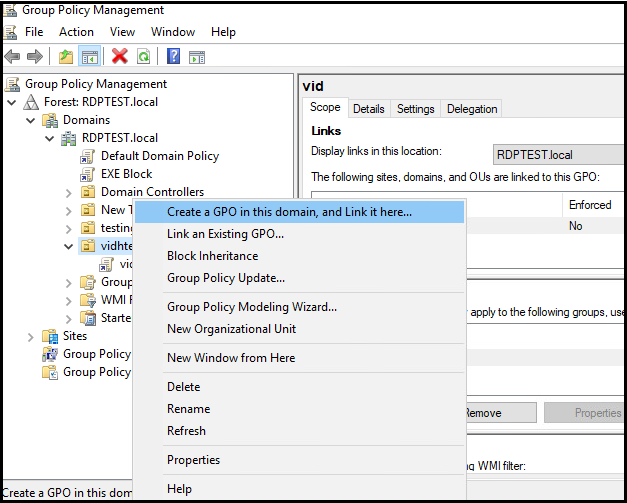Expand the 'New T' OU node
The width and height of the screenshot is (627, 503).
(69, 211)
